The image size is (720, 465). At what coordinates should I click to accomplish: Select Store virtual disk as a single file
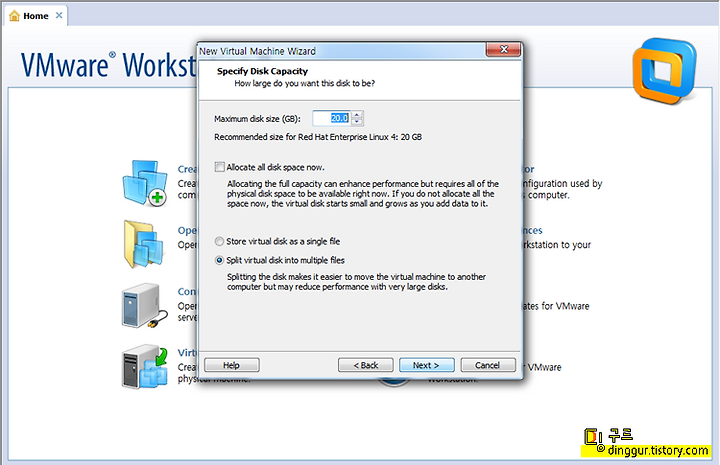219,241
